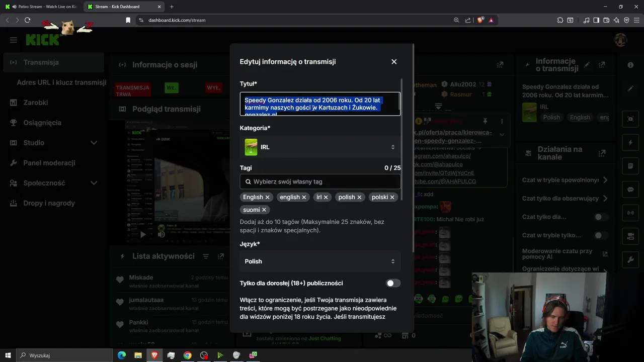644x362 pixels.
Task: Open 'Moderowanie czatu przy pomocy AI' link
Action: click(565, 254)
